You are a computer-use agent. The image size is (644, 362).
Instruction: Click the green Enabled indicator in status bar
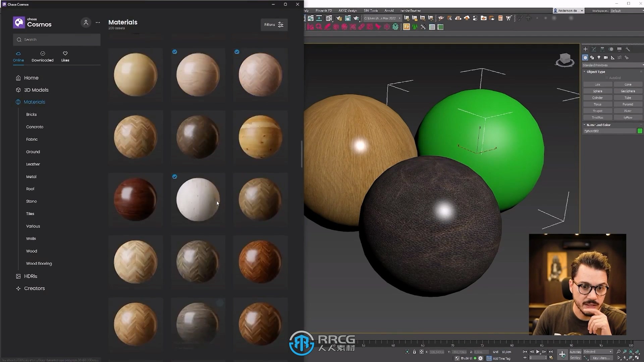click(475, 358)
